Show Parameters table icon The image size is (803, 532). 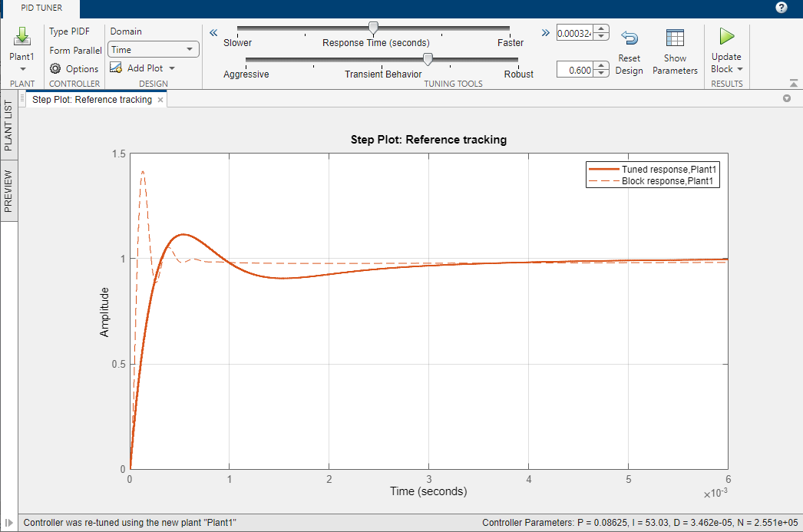tap(675, 38)
